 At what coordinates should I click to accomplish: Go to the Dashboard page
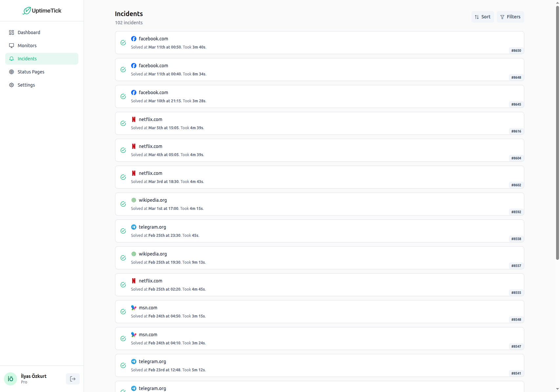[x=29, y=32]
